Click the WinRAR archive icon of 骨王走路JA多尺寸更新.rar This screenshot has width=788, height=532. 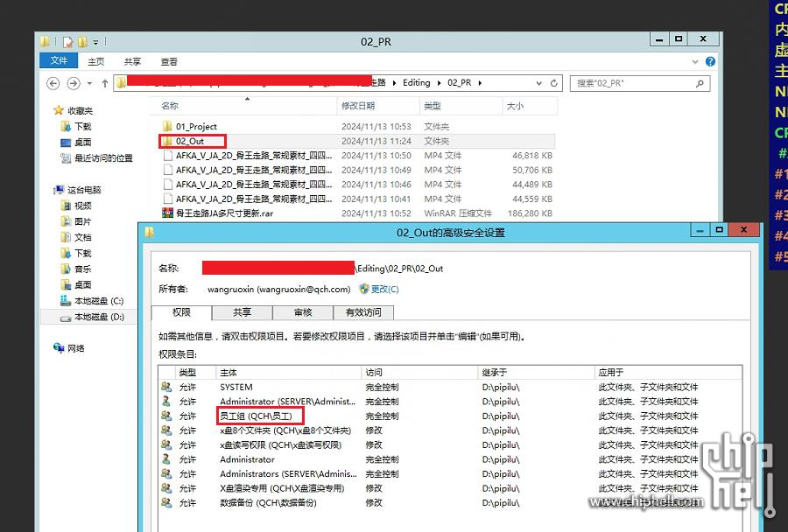coord(167,213)
